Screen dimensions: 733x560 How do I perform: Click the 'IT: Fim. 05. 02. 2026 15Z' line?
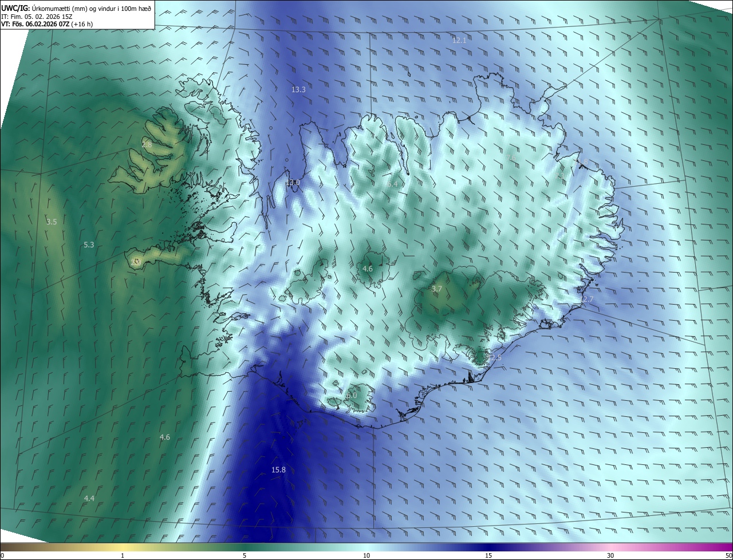pos(37,17)
